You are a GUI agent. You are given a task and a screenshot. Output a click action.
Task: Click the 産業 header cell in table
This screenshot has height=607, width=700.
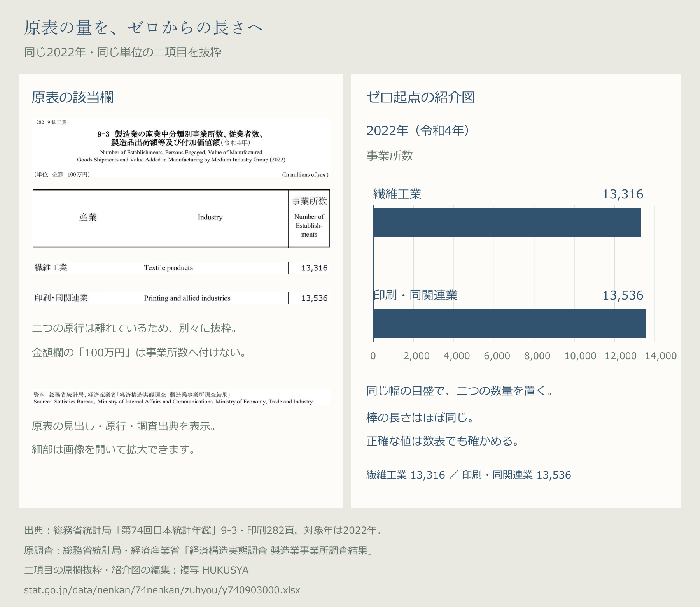[x=88, y=217]
